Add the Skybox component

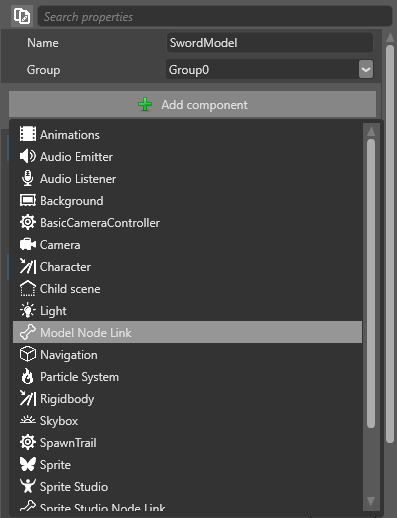click(x=187, y=420)
